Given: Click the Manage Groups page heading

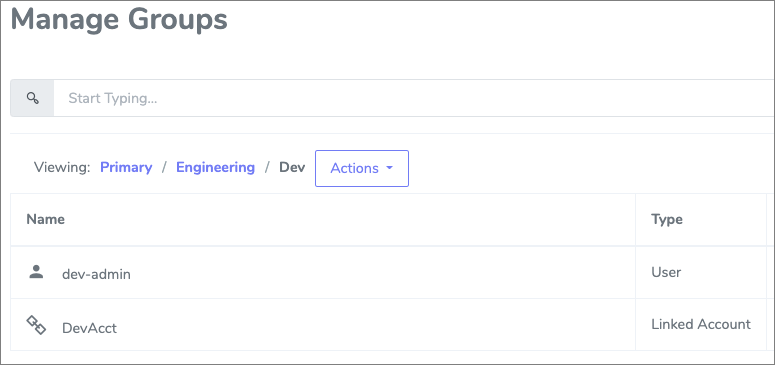Looking at the screenshot, I should pos(119,20).
